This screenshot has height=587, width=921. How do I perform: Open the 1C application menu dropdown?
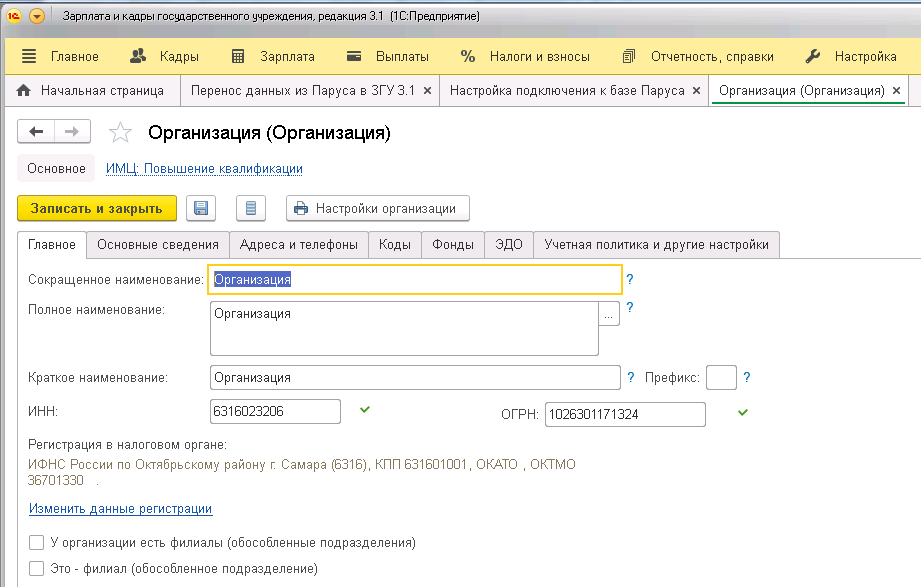(x=38, y=17)
